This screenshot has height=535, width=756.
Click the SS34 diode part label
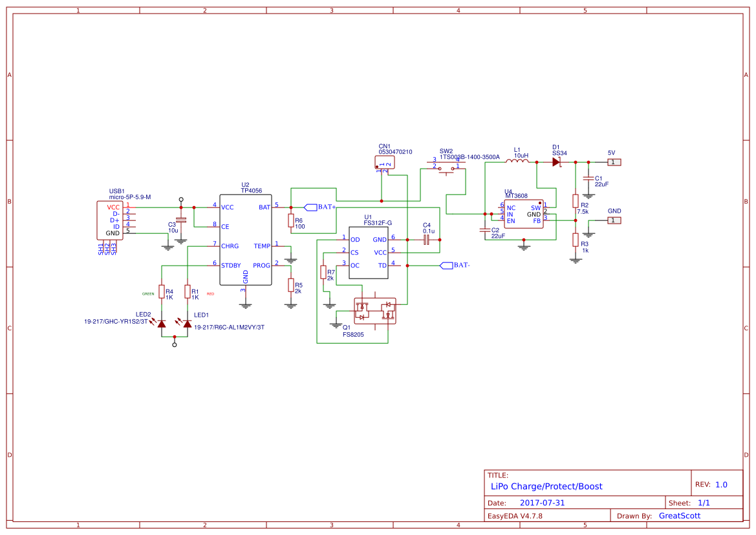click(559, 153)
